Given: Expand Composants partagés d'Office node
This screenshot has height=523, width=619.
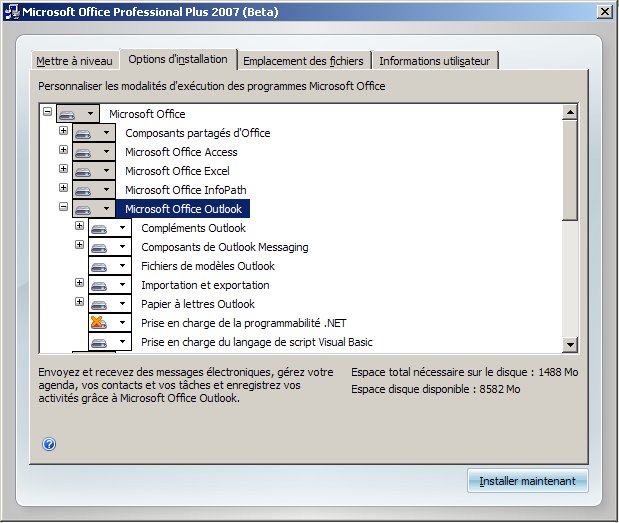Looking at the screenshot, I should pyautogui.click(x=63, y=131).
